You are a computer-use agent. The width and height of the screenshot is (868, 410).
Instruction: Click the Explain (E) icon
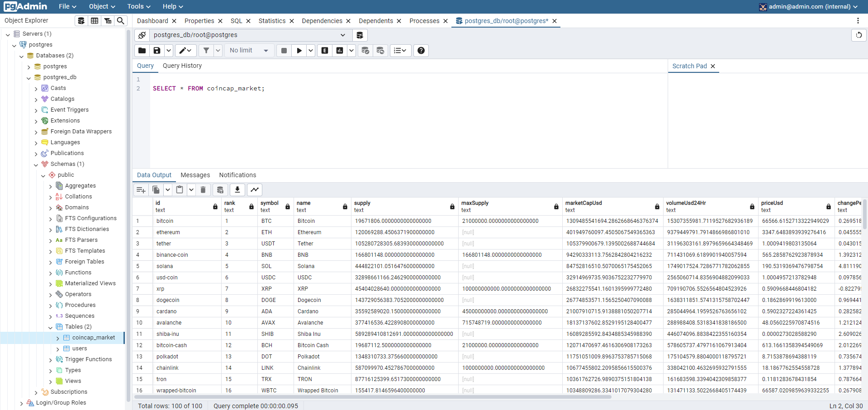[325, 51]
